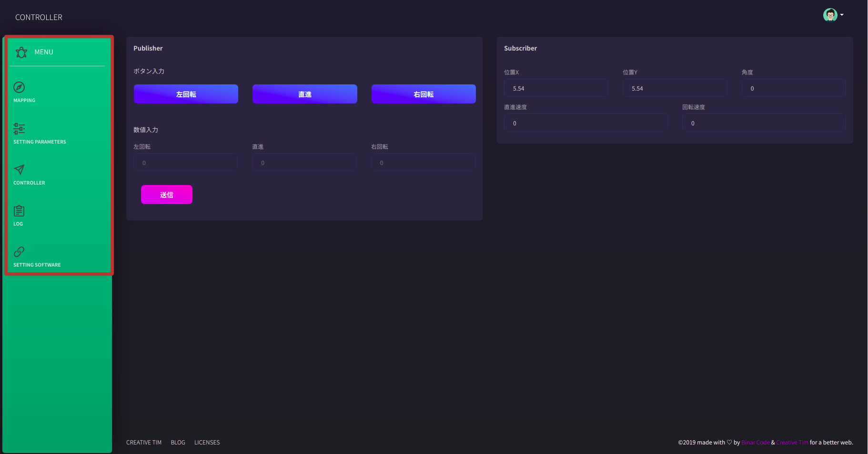Focus the 右回転 numeric input field

point(423,163)
